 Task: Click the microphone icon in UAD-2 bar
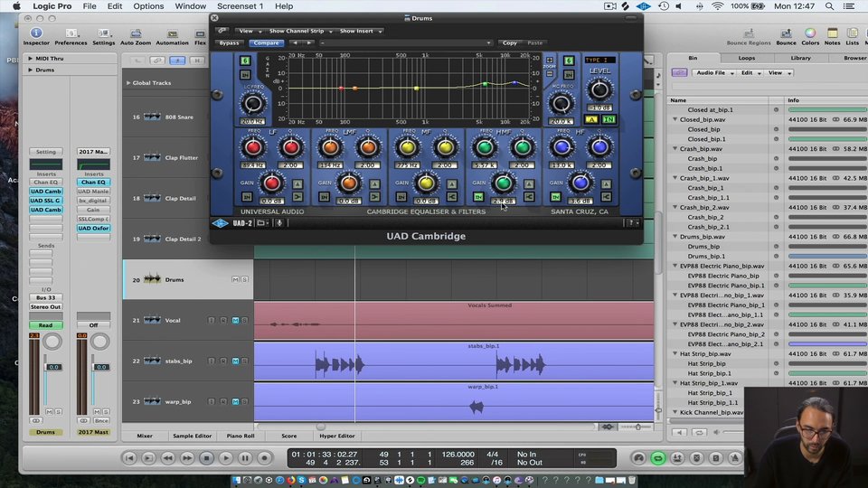279,223
